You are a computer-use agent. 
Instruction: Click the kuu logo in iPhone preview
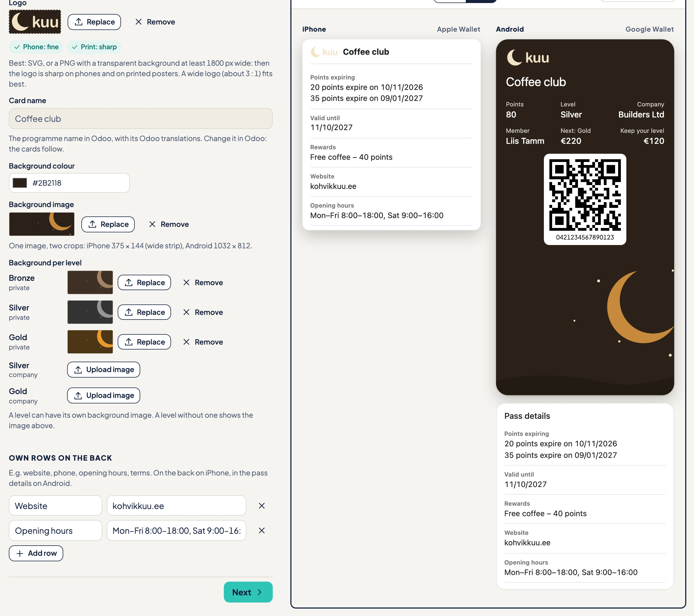pyautogui.click(x=324, y=52)
